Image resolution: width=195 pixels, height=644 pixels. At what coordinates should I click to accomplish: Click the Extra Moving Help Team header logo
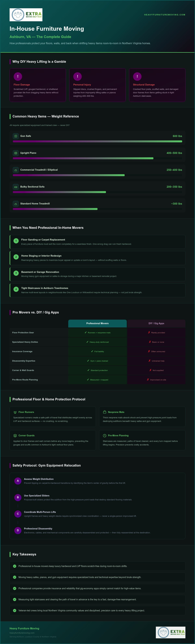click(x=26, y=15)
